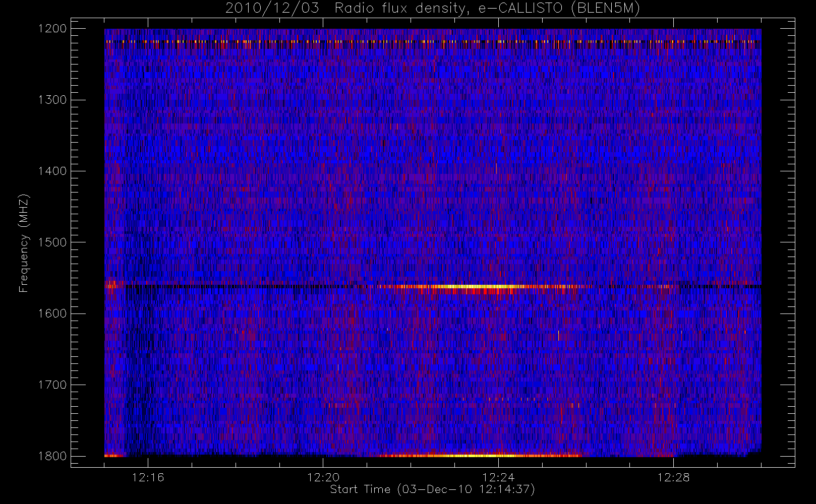The image size is (816, 504).
Task: Click the 1800 frequency tick label
Action: [52, 456]
